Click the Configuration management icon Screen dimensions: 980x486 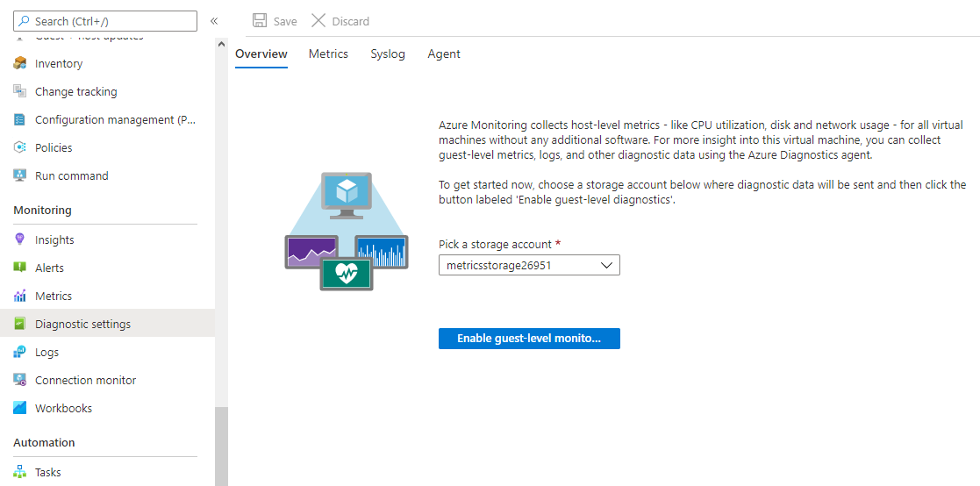pyautogui.click(x=20, y=120)
